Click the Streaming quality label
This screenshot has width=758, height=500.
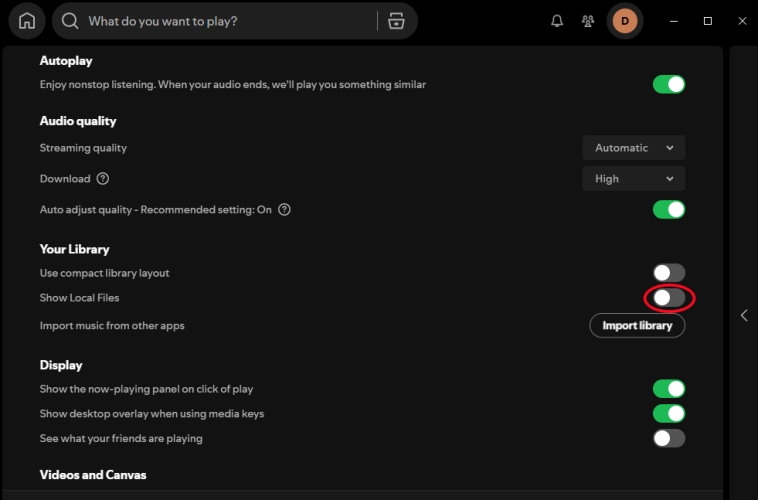click(83, 147)
